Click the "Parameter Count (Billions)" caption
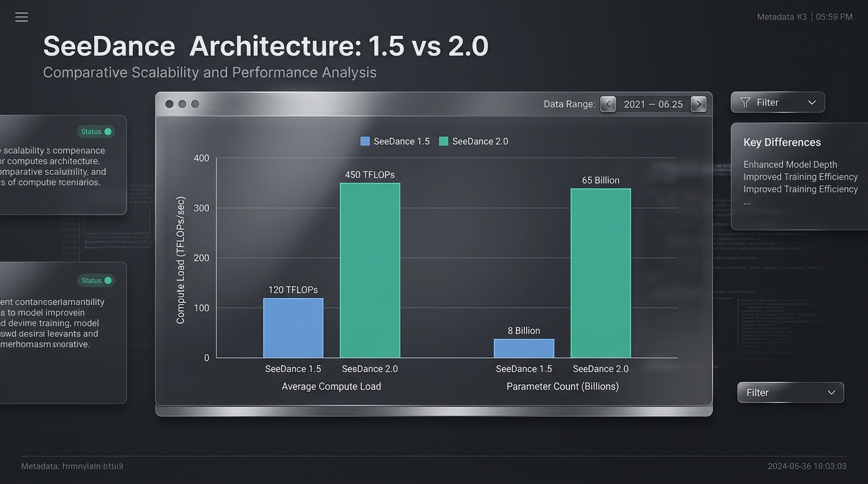This screenshot has height=484, width=868. click(x=563, y=386)
